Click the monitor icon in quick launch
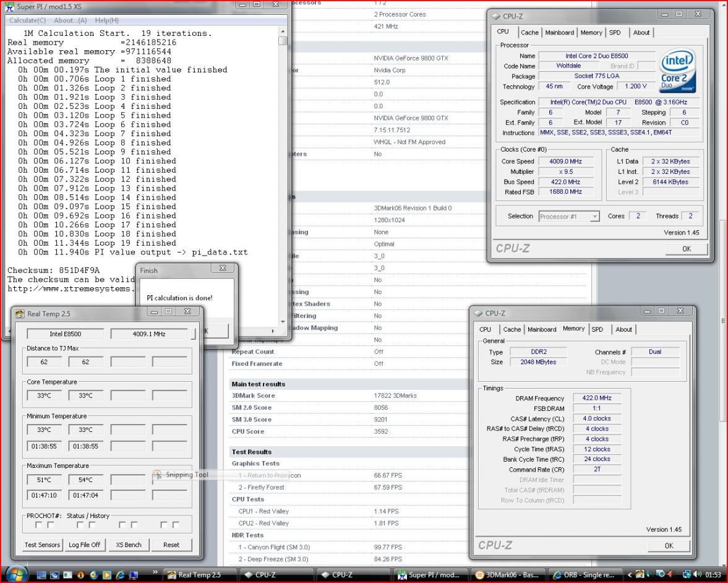728x583 pixels. tap(133, 575)
